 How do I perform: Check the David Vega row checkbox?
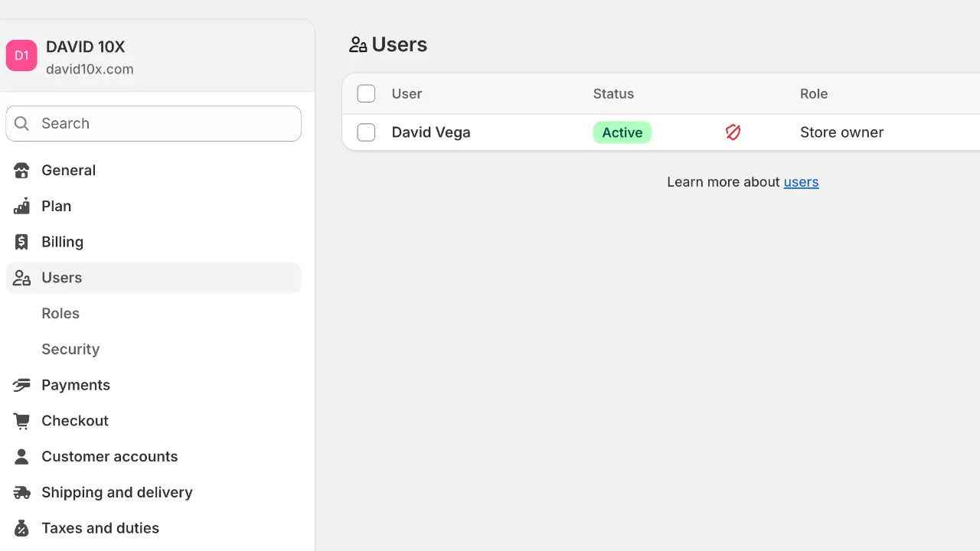366,132
